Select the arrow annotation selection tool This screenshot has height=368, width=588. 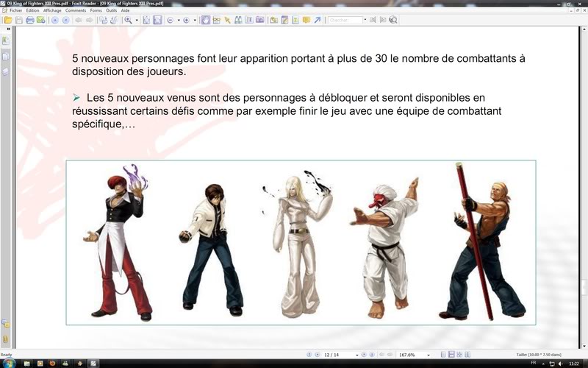pyautogui.click(x=227, y=20)
